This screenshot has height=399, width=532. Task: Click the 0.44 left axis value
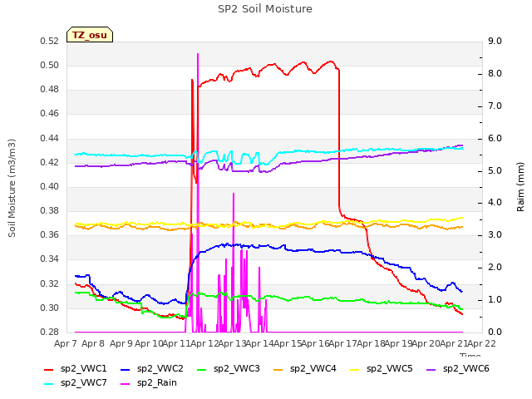(x=50, y=139)
